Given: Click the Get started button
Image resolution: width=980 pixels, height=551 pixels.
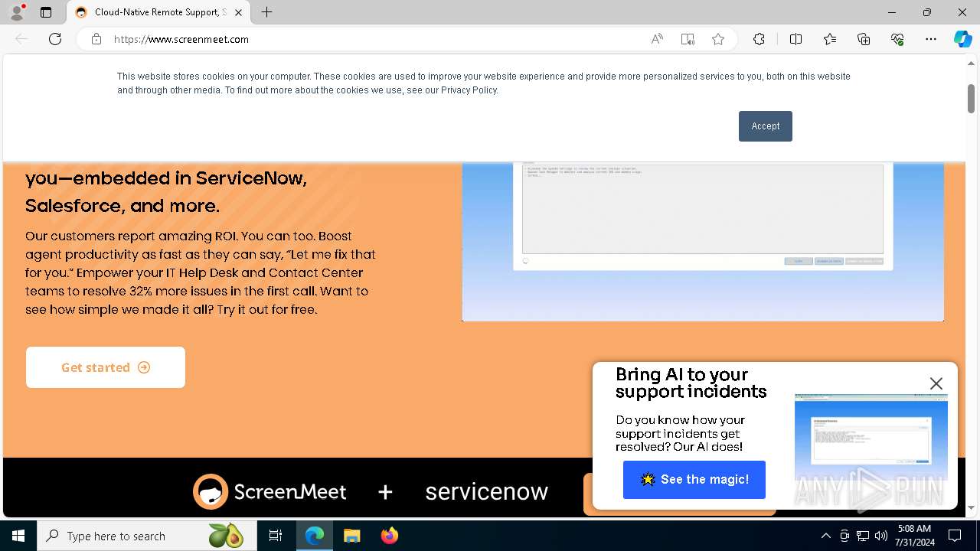Looking at the screenshot, I should pos(106,367).
